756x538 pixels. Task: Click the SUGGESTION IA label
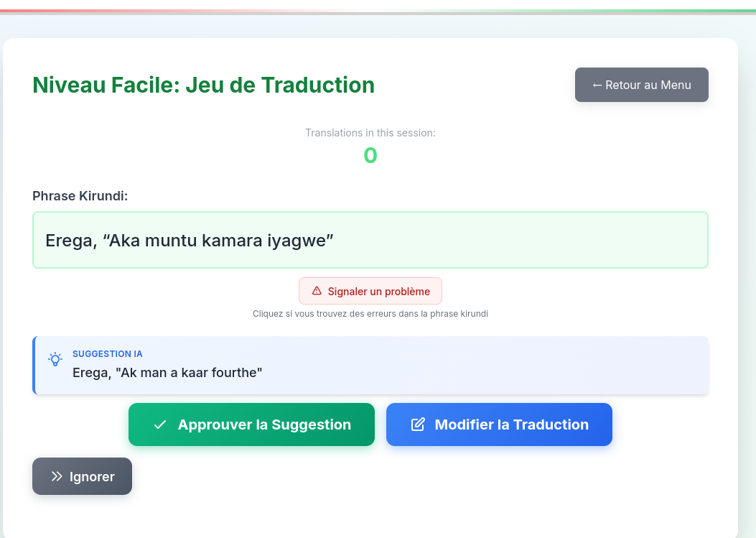click(x=107, y=353)
